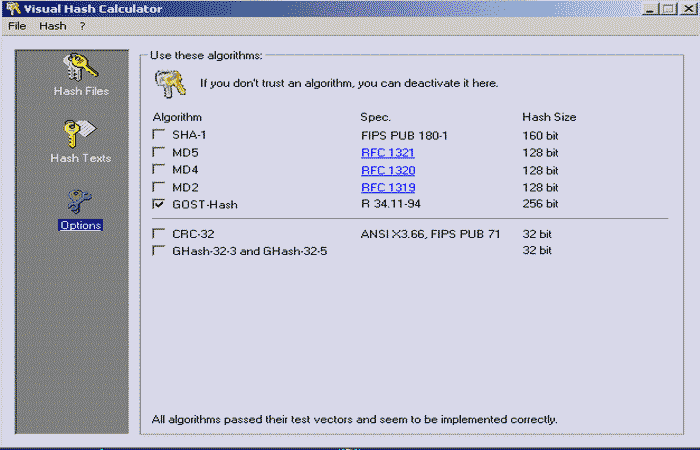Check the MD2 algorithm box
Screen dimensions: 700x450
tap(158, 187)
